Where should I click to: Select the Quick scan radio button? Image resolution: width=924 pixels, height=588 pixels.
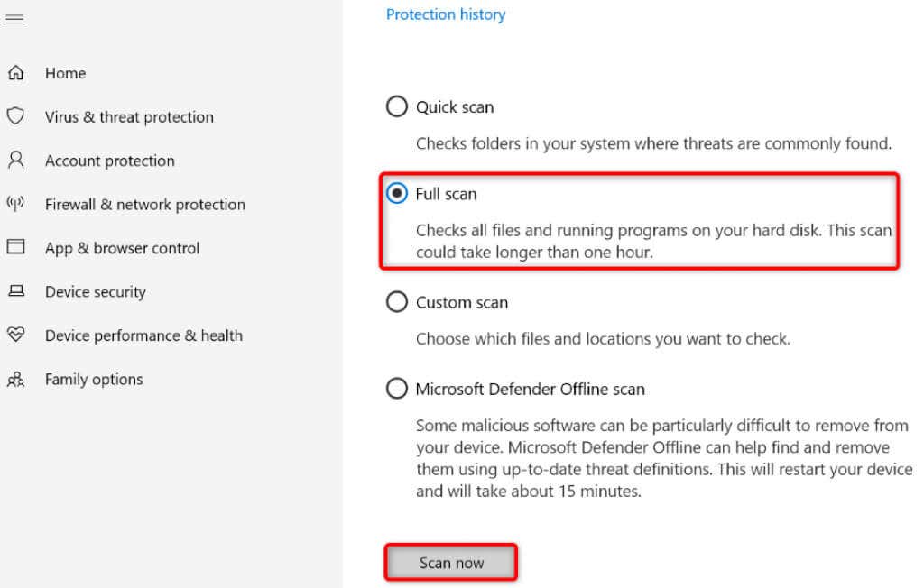click(x=397, y=107)
